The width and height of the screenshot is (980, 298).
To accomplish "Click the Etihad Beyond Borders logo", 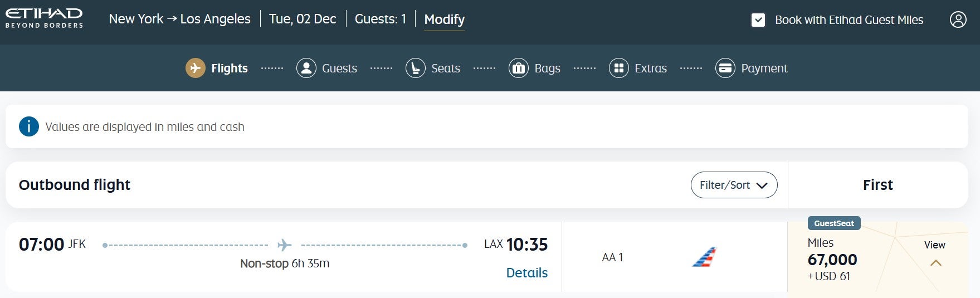I will tap(44, 18).
